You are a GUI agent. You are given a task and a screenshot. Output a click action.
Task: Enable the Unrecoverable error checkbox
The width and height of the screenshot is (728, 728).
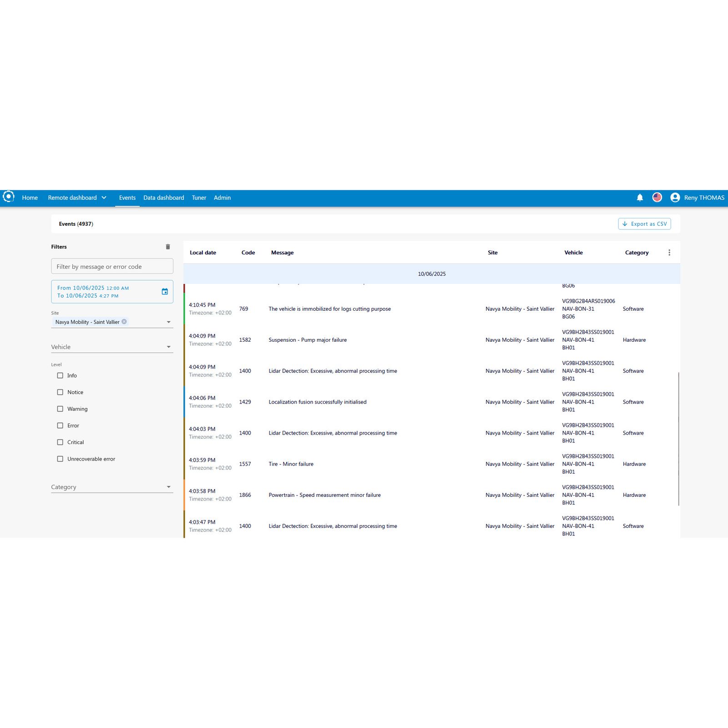pyautogui.click(x=60, y=459)
